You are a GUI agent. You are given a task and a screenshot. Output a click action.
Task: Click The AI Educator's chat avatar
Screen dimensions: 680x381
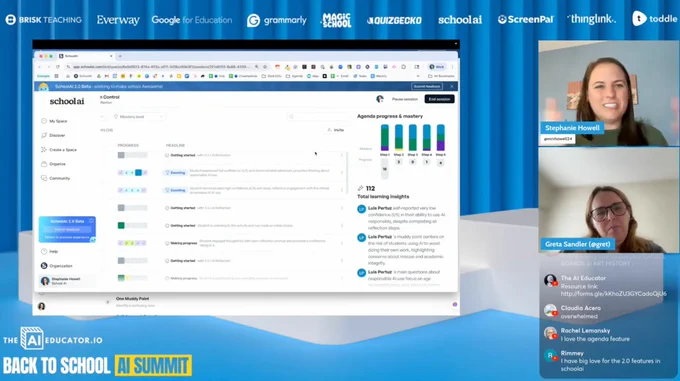click(550, 280)
